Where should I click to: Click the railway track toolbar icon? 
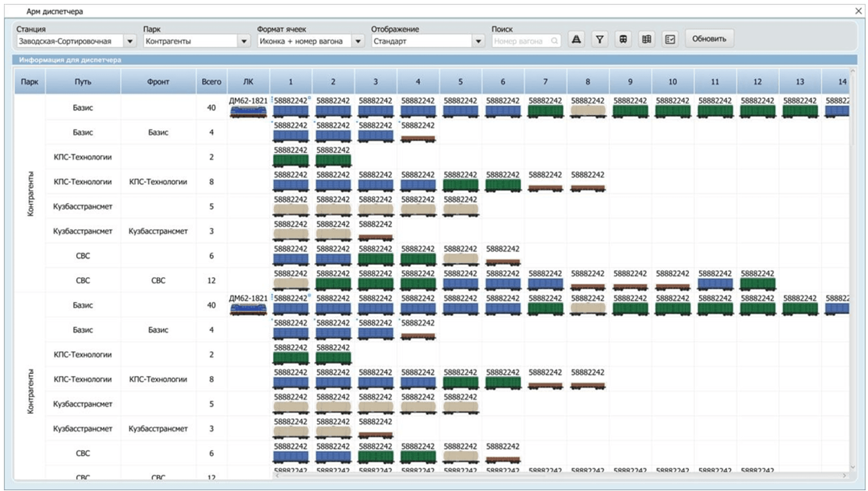(x=576, y=40)
